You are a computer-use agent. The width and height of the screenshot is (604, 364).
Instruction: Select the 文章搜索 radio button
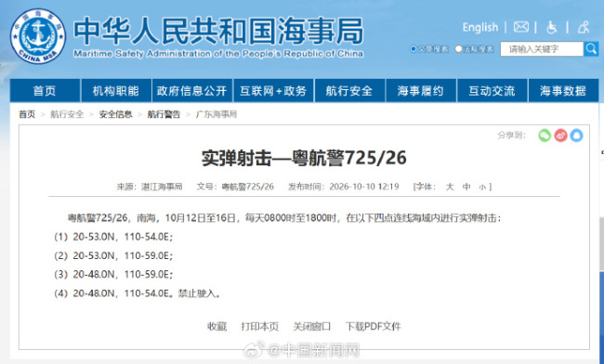pyautogui.click(x=414, y=49)
